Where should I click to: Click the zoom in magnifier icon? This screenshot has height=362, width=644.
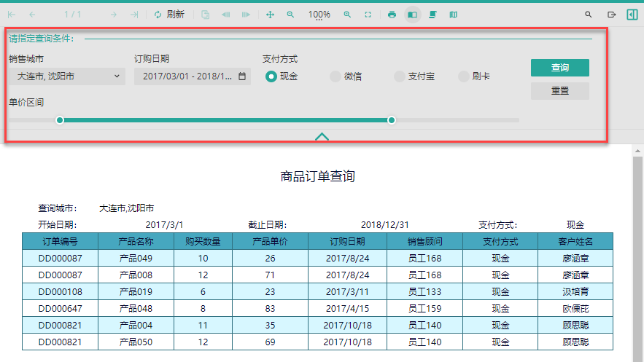click(x=347, y=15)
